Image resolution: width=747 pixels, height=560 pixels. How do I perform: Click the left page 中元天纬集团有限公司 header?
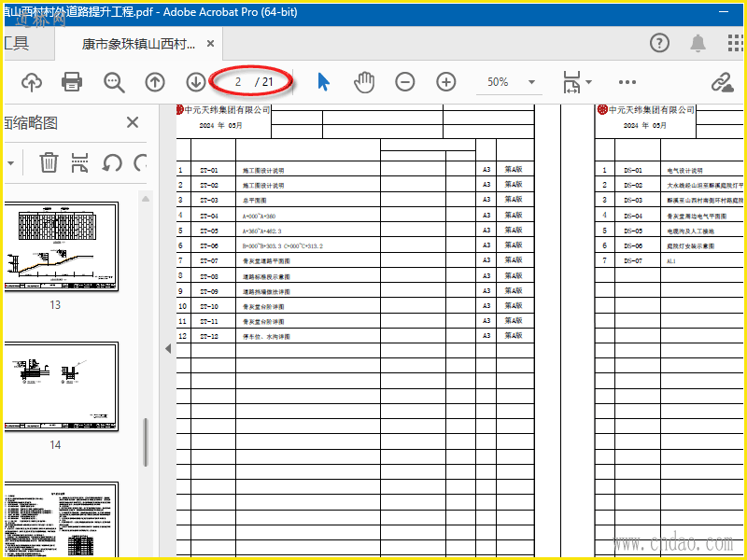[227, 110]
